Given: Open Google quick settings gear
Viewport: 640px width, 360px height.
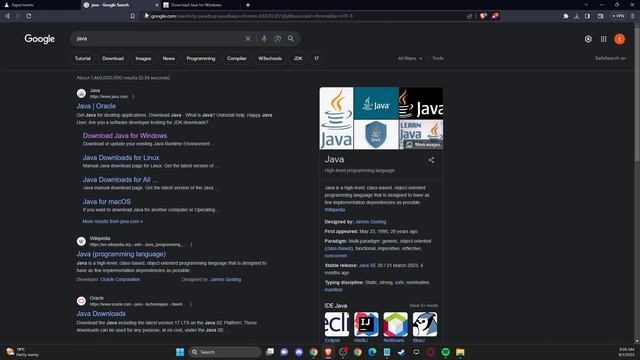Looking at the screenshot, I should 588,39.
